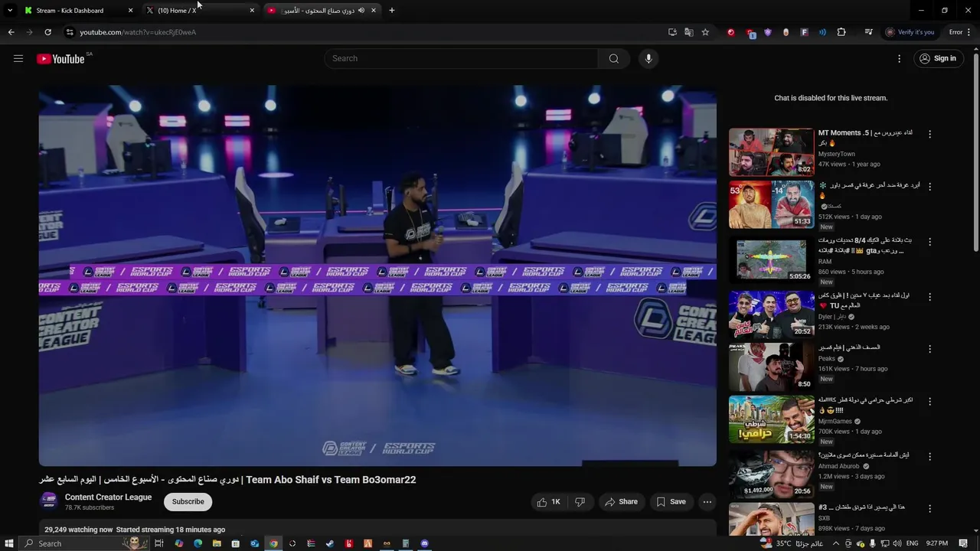The image size is (980, 551).
Task: Subscribe to Content Creator League
Action: pos(188,502)
